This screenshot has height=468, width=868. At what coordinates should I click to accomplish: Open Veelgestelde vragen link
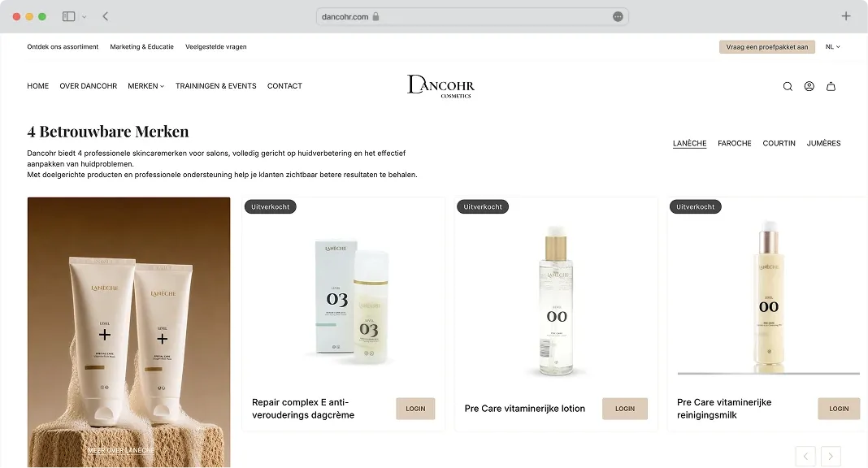pyautogui.click(x=216, y=47)
